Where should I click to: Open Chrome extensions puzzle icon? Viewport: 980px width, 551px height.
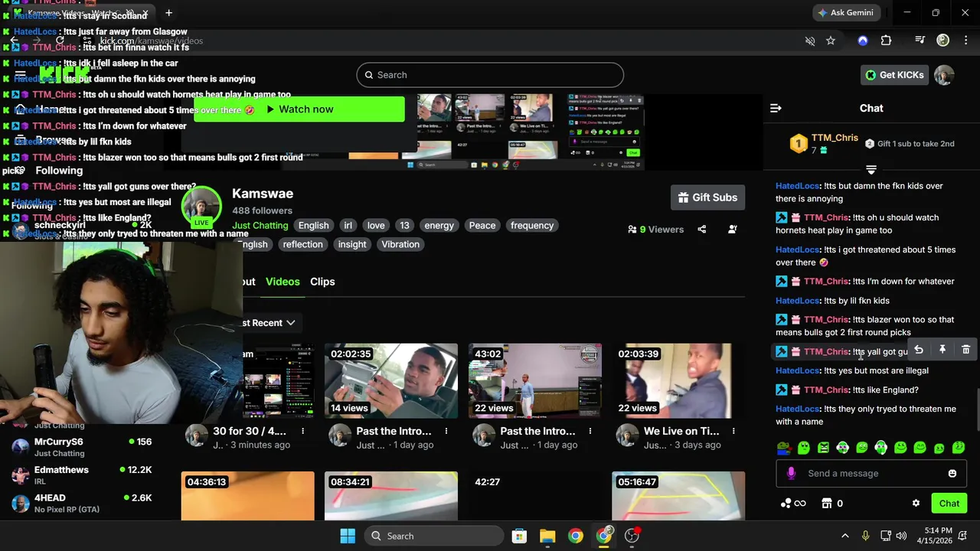(x=886, y=41)
